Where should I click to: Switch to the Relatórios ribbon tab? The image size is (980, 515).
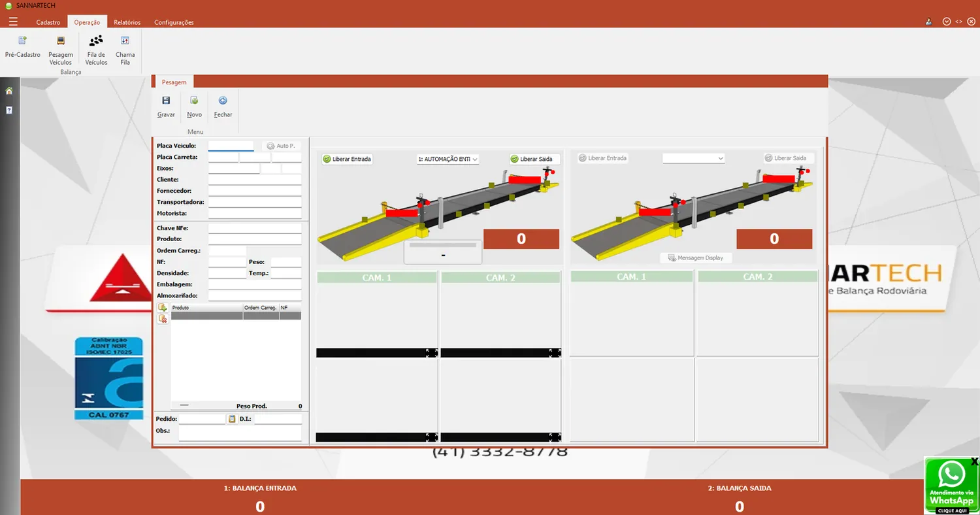[127, 22]
